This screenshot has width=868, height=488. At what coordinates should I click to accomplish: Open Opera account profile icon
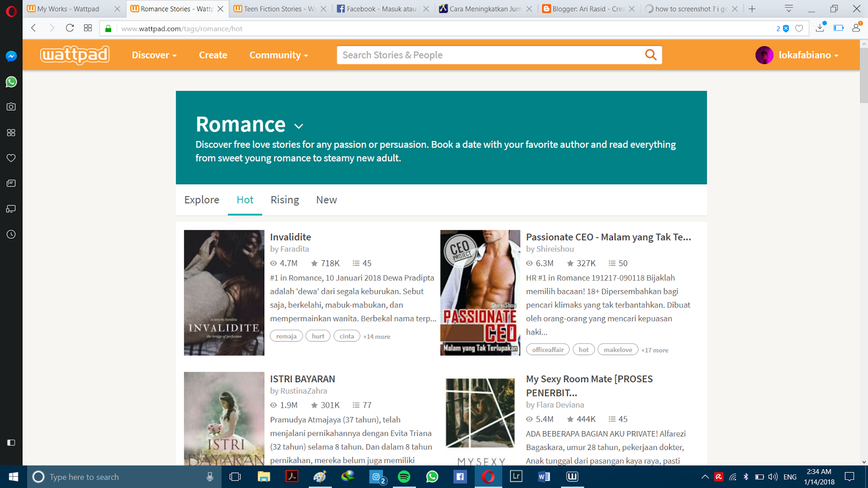[857, 28]
